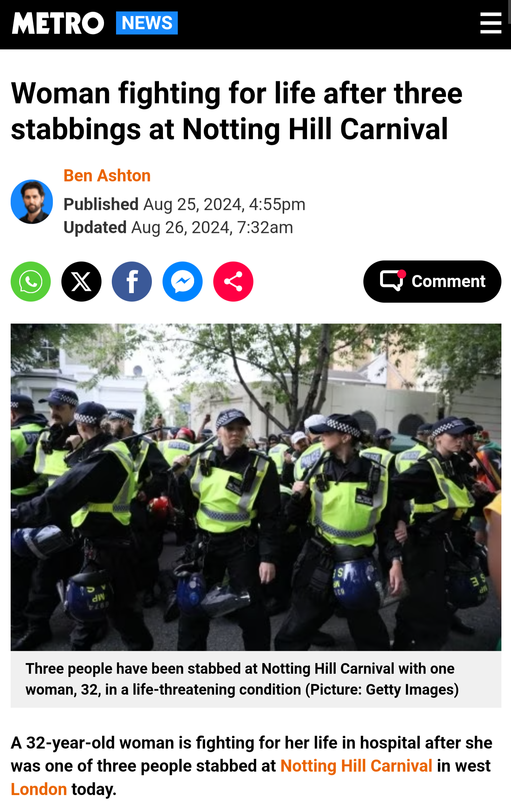The width and height of the screenshot is (511, 812).
Task: Share article via WhatsApp icon
Action: (31, 282)
